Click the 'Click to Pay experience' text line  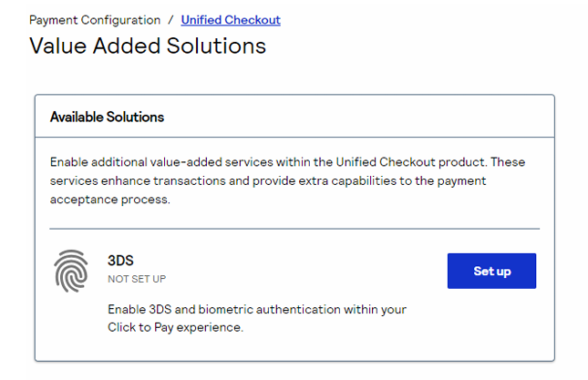[x=175, y=327]
